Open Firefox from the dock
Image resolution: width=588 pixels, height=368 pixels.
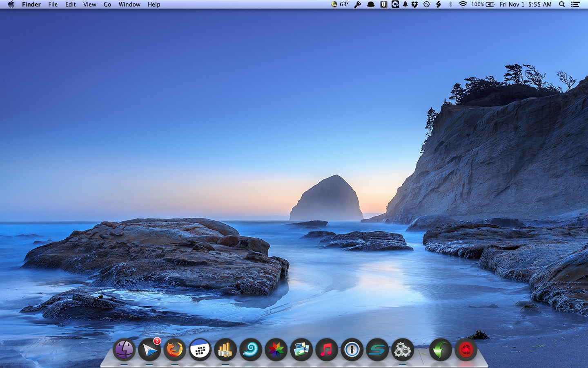point(175,350)
